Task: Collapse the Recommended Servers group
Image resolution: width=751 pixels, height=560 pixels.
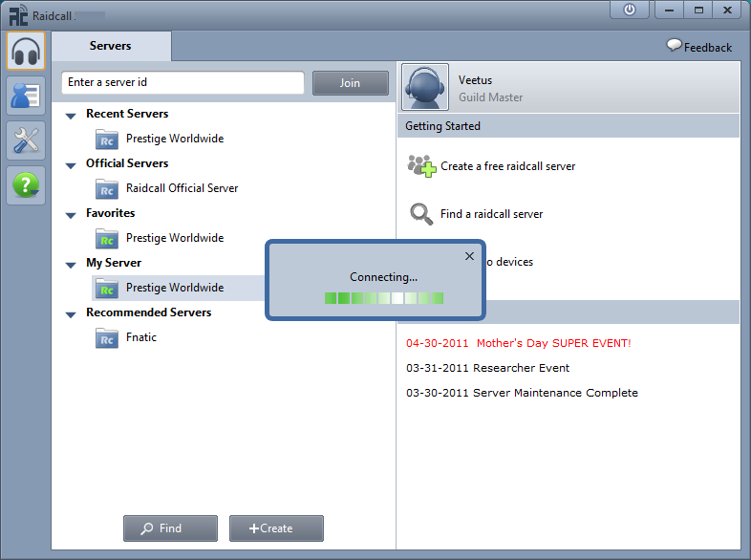Action: (71, 314)
